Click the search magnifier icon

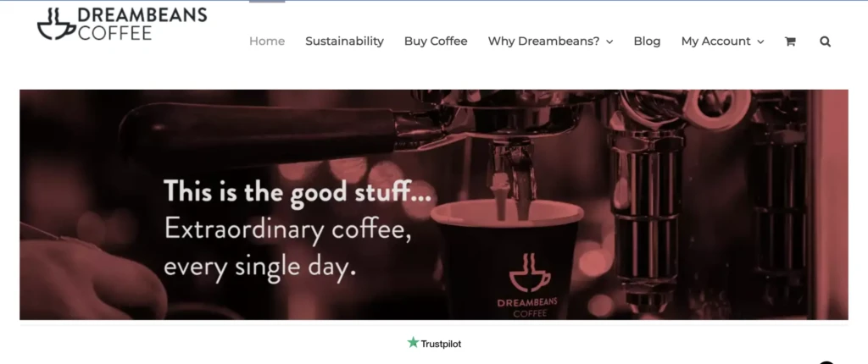[x=826, y=41]
